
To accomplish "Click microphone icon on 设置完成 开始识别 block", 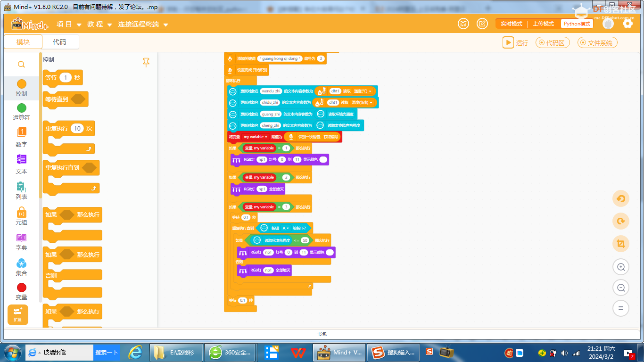I will (230, 70).
